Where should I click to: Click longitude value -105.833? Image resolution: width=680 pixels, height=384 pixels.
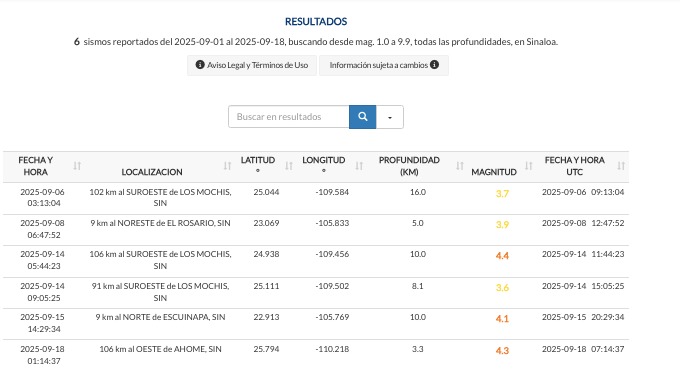click(x=332, y=223)
